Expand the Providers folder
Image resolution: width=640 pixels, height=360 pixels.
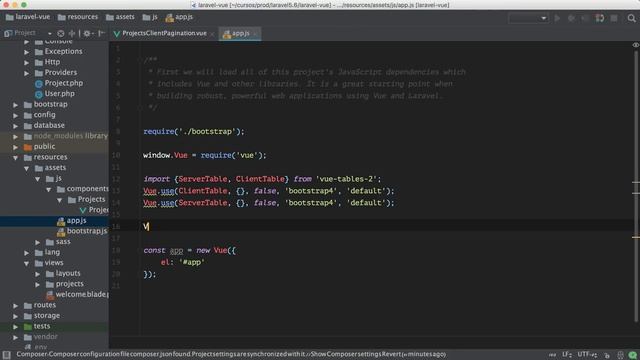27,73
